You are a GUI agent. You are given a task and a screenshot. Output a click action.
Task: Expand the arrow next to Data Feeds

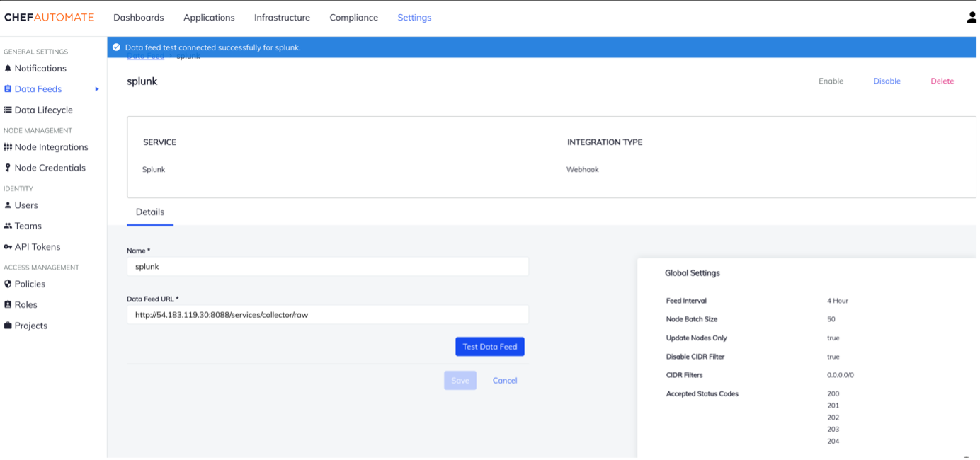(x=97, y=89)
